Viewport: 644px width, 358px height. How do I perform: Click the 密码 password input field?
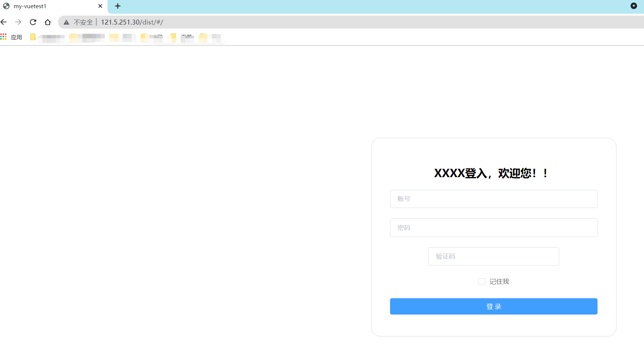(x=494, y=228)
